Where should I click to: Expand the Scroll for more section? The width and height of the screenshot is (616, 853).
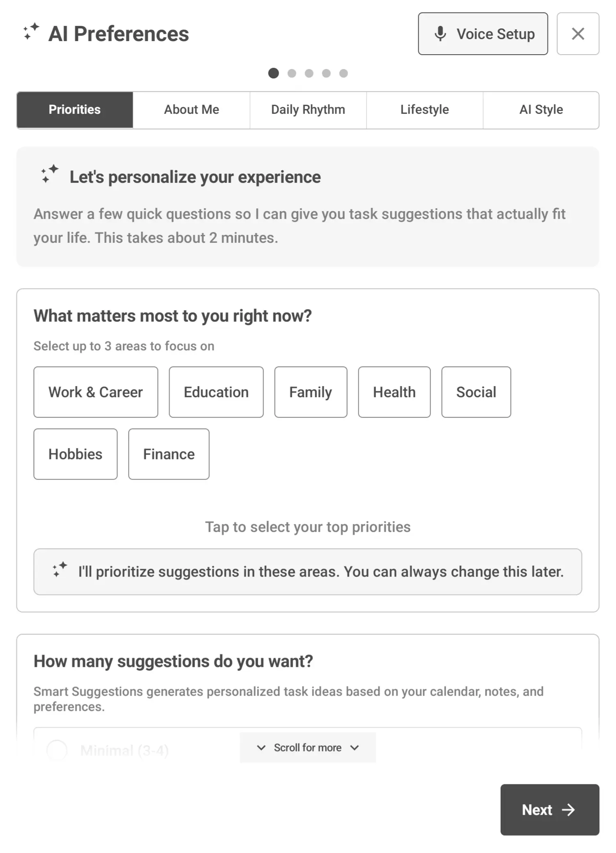[307, 747]
